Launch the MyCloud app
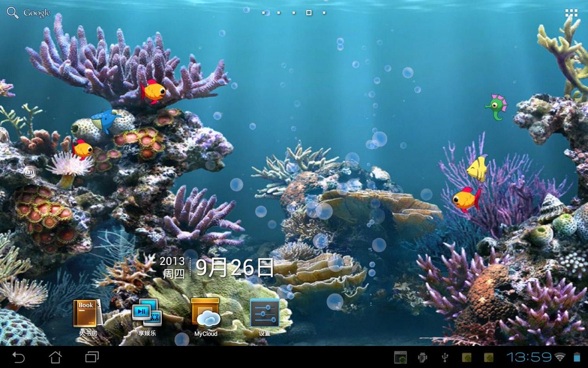Screen dimensions: 588x368 point(206,317)
